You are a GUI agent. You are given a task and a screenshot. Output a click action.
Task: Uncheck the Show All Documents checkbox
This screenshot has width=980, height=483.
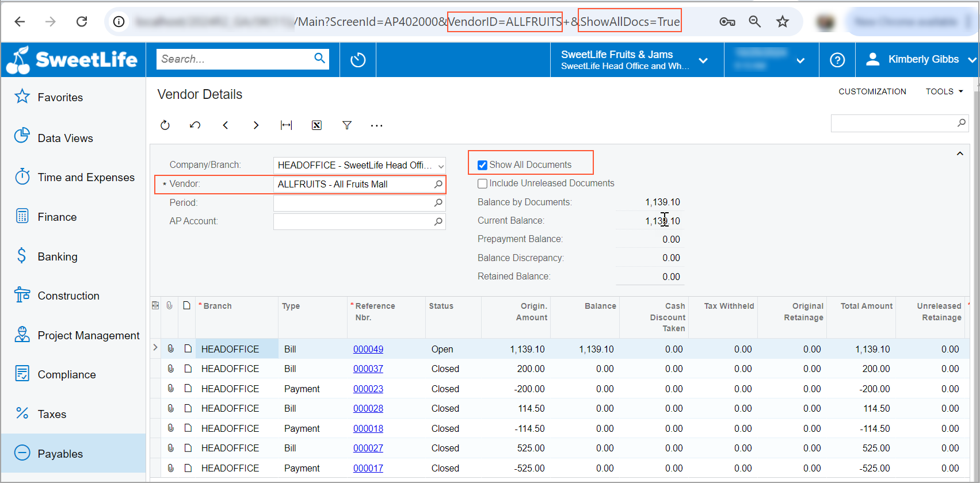point(483,166)
